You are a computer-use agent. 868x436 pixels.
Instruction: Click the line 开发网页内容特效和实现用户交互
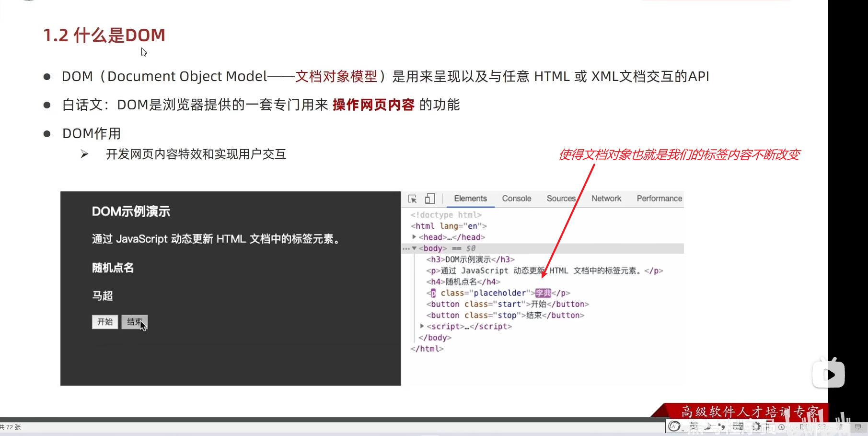(x=196, y=154)
